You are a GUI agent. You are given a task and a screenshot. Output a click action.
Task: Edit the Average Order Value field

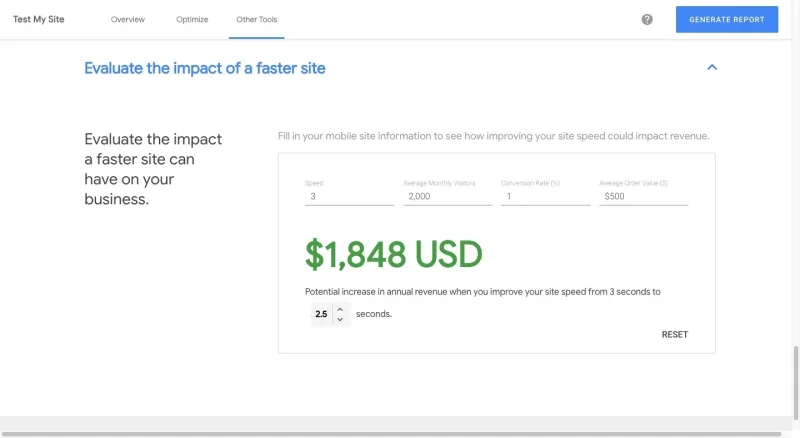coord(643,197)
